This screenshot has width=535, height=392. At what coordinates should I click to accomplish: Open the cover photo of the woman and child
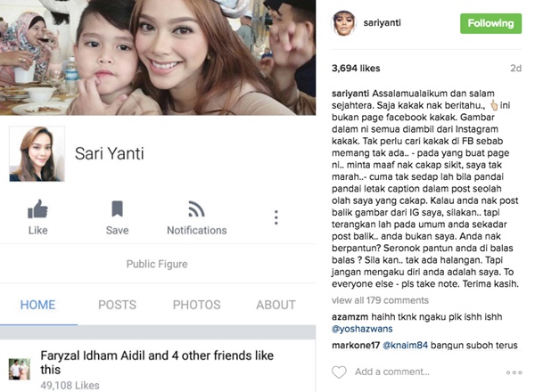[x=158, y=57]
